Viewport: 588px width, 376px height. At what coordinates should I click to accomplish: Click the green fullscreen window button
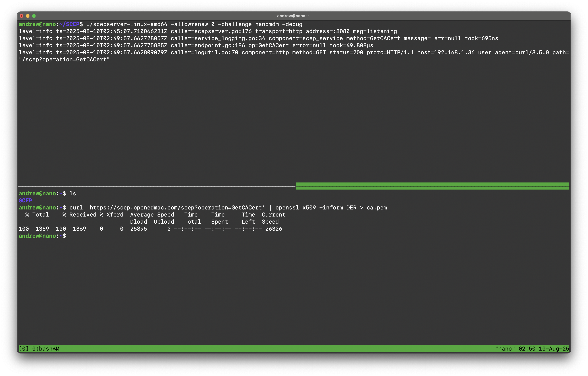click(x=34, y=16)
